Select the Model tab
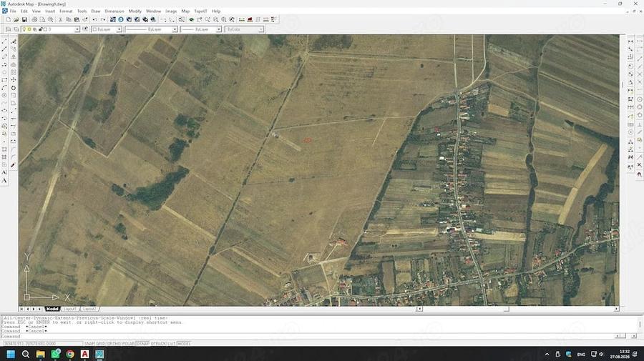The height and width of the screenshot is (361, 644). pyautogui.click(x=52, y=309)
